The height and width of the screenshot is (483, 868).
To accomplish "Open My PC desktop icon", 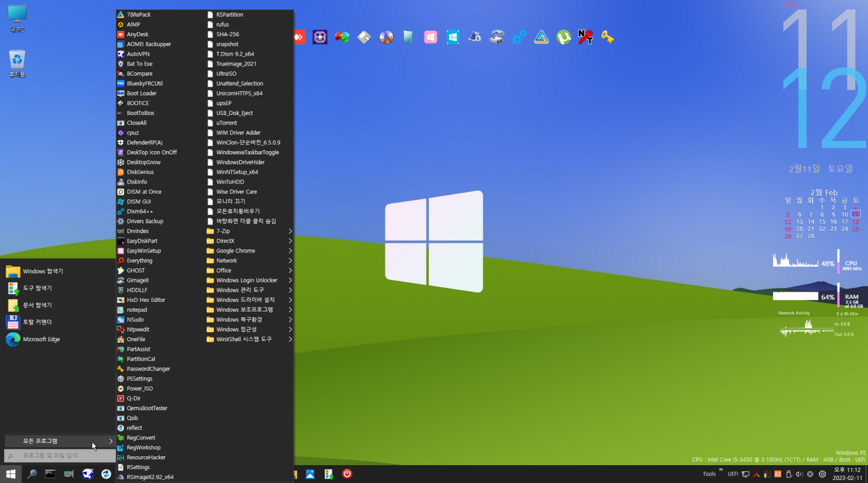I will pyautogui.click(x=17, y=19).
